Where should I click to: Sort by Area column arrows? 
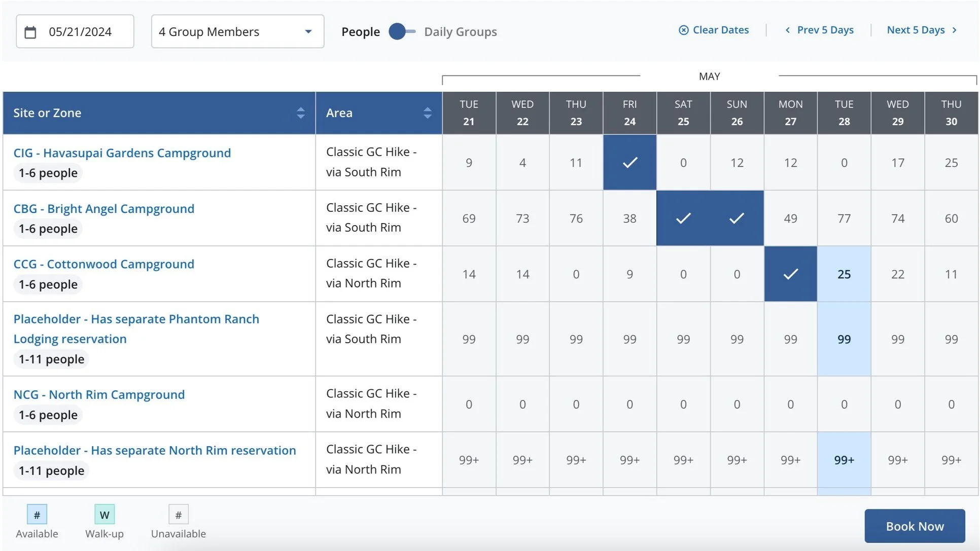428,113
